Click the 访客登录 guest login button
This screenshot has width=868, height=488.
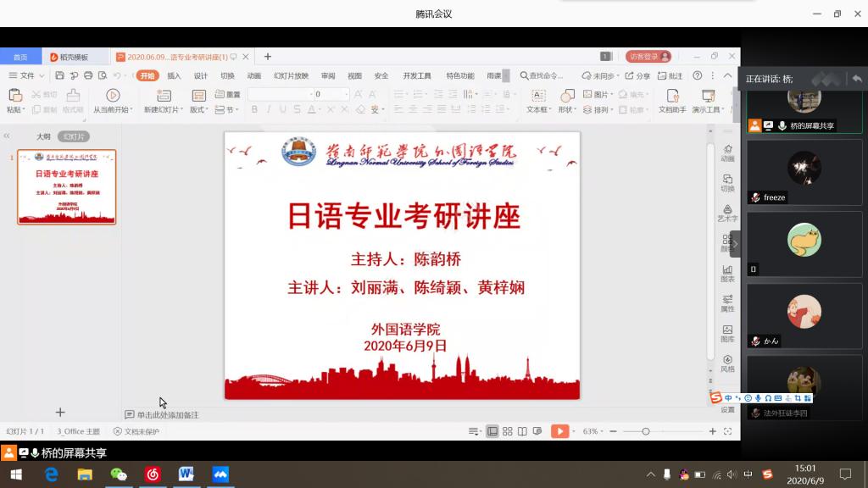tap(648, 57)
